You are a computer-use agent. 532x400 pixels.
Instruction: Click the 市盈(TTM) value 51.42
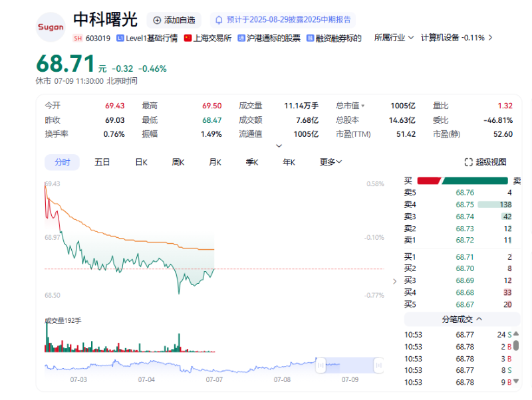coord(406,134)
